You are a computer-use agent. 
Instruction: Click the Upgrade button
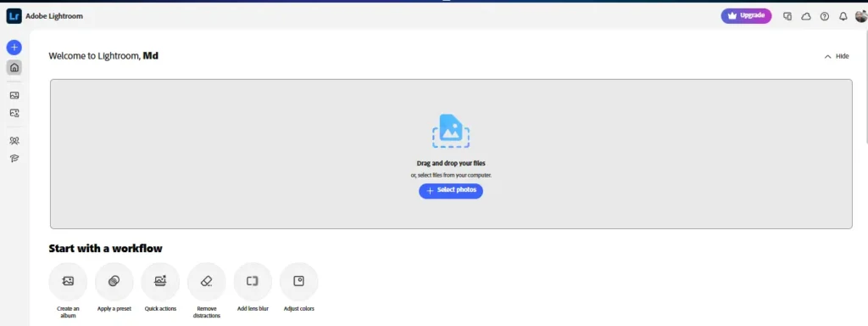pos(746,15)
